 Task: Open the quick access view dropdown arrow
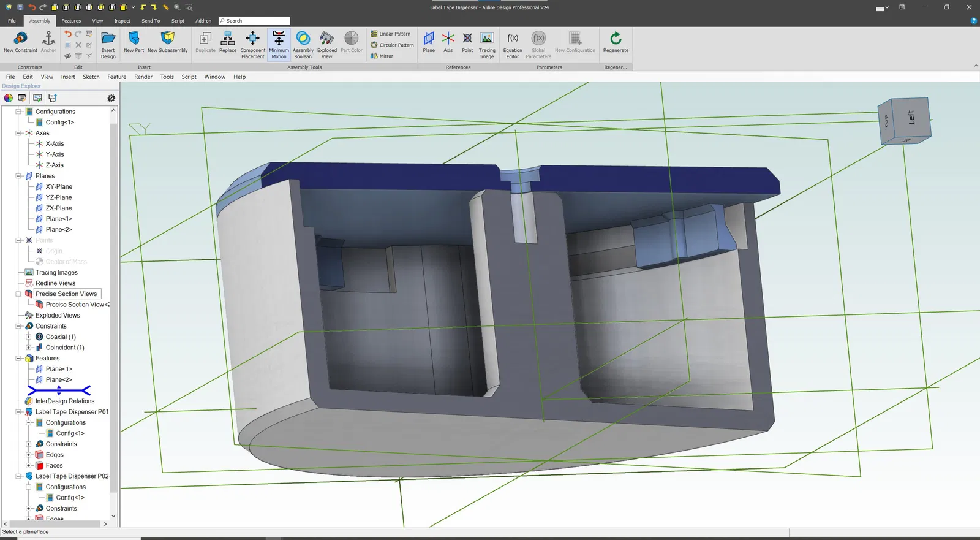(x=133, y=7)
